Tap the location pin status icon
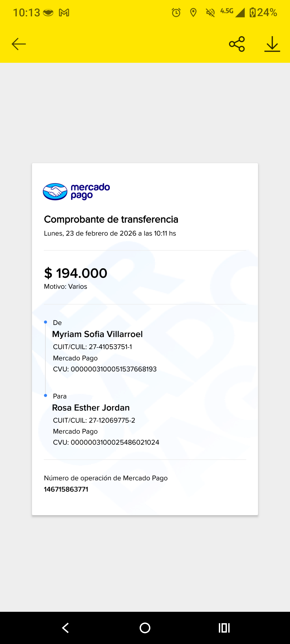The height and width of the screenshot is (644, 290). pyautogui.click(x=193, y=13)
